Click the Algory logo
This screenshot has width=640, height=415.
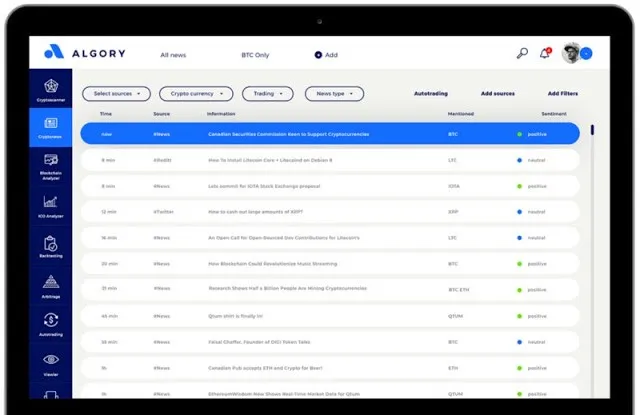85,52
